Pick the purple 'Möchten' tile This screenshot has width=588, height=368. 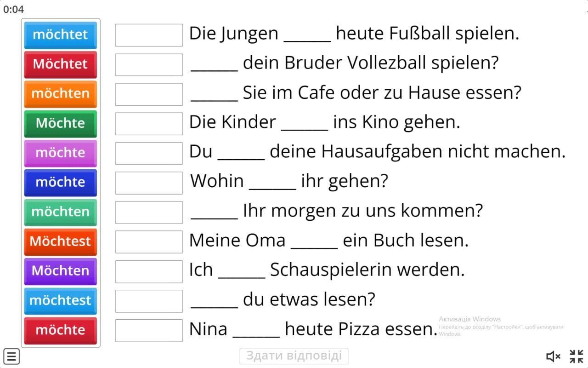tap(61, 271)
